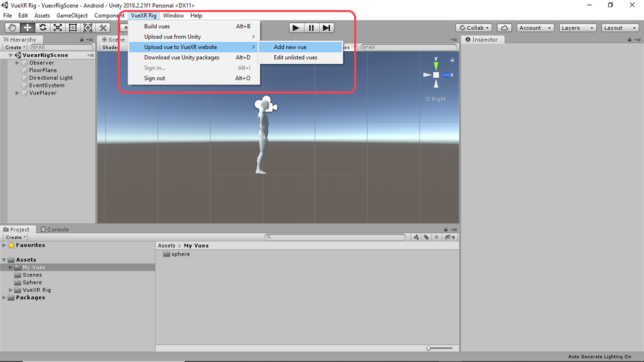Toggle the Inspector panel lock
The image size is (644, 362).
coord(627,40)
